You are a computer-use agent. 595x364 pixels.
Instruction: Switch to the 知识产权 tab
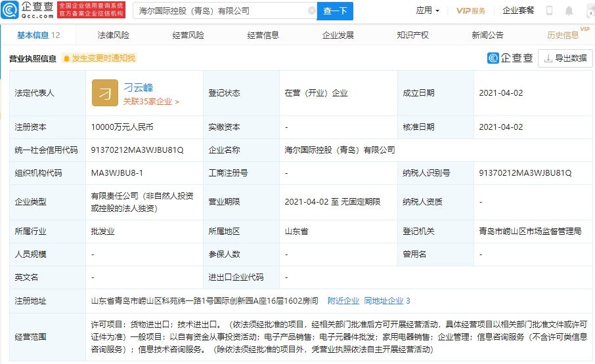(x=412, y=35)
